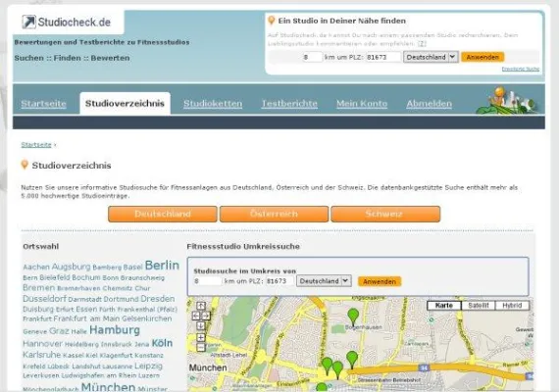Pick Leipzig in the city cloud
The height and width of the screenshot is (392, 559).
point(149,366)
